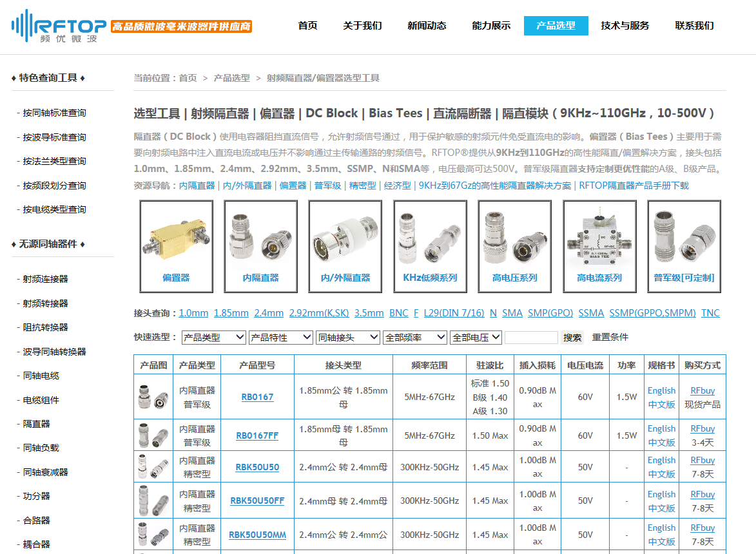The image size is (756, 554).
Task: Open the 同轴接头 dropdown filter
Action: coord(347,337)
